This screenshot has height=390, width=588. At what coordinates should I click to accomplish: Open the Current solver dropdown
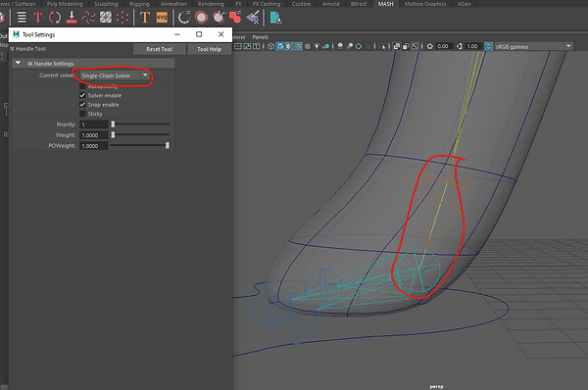click(115, 75)
